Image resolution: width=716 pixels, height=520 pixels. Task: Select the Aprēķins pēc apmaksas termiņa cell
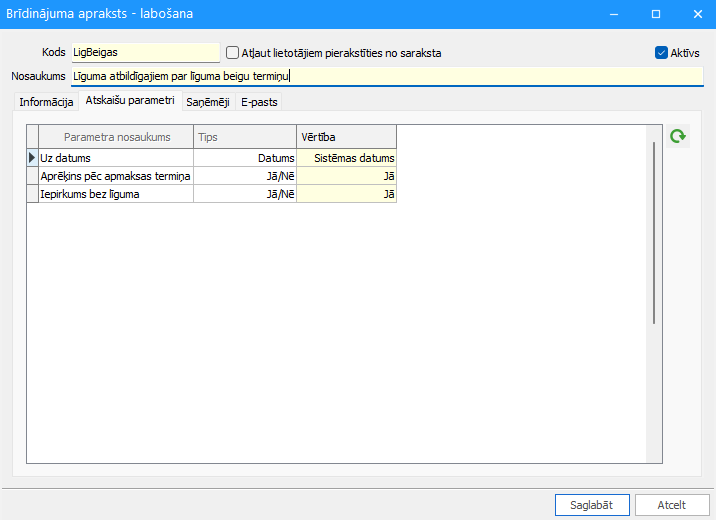[x=116, y=176]
